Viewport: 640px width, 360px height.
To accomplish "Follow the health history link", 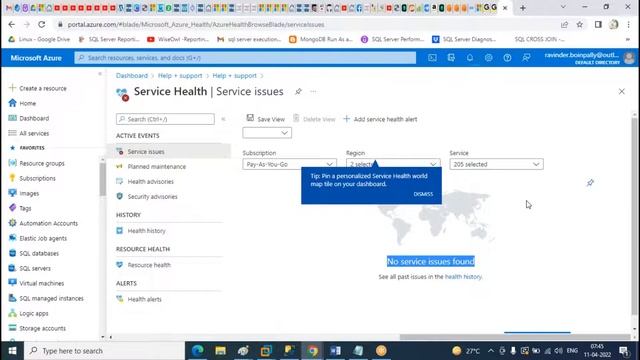I will pos(463,277).
